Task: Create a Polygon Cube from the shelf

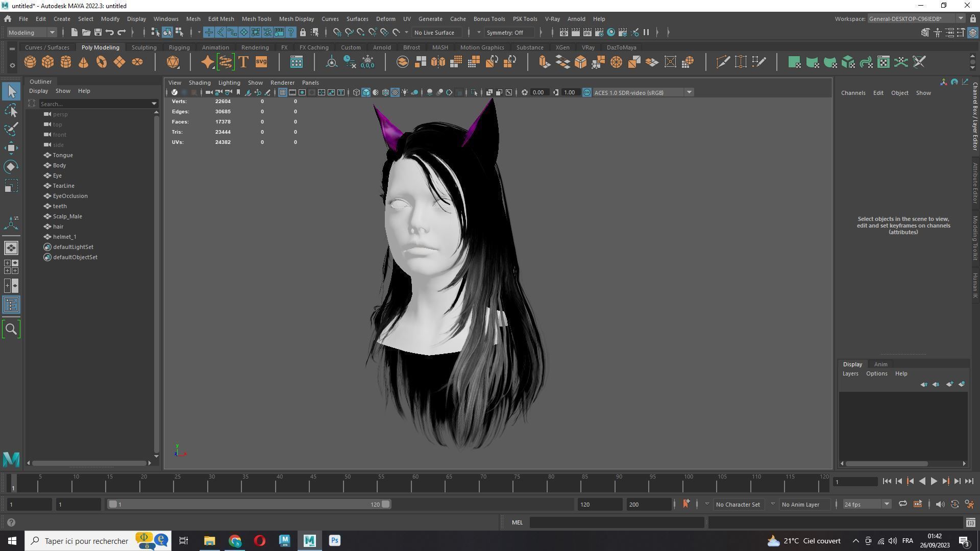Action: 48,62
